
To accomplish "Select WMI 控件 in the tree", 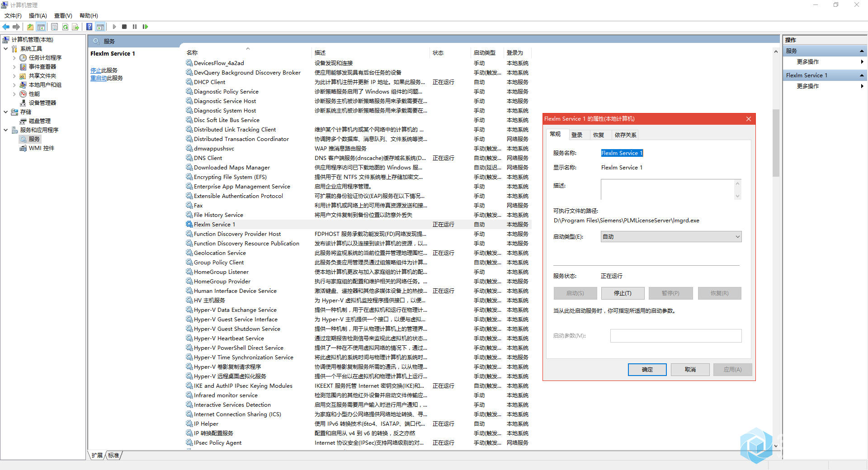I will click(x=42, y=148).
